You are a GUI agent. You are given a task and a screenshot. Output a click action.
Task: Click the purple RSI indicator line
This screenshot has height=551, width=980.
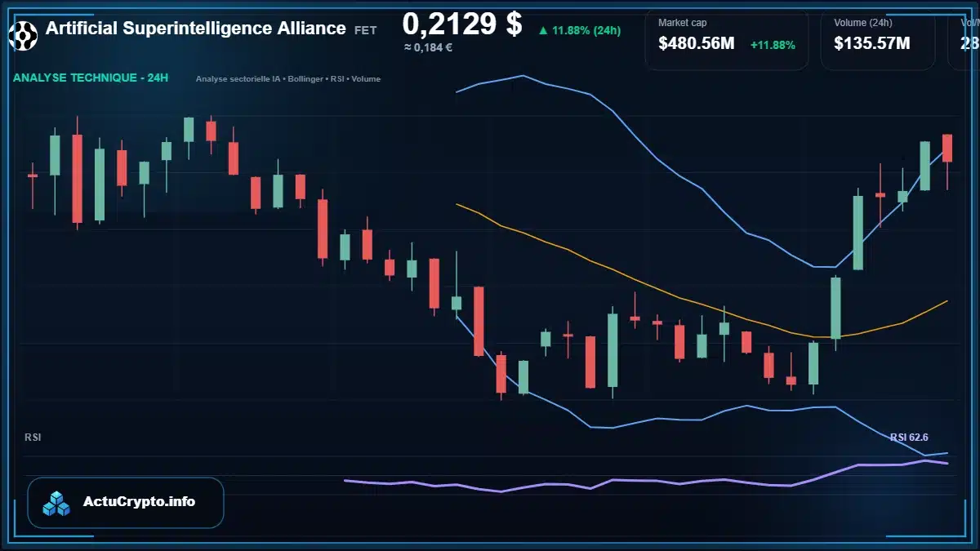tap(645, 480)
